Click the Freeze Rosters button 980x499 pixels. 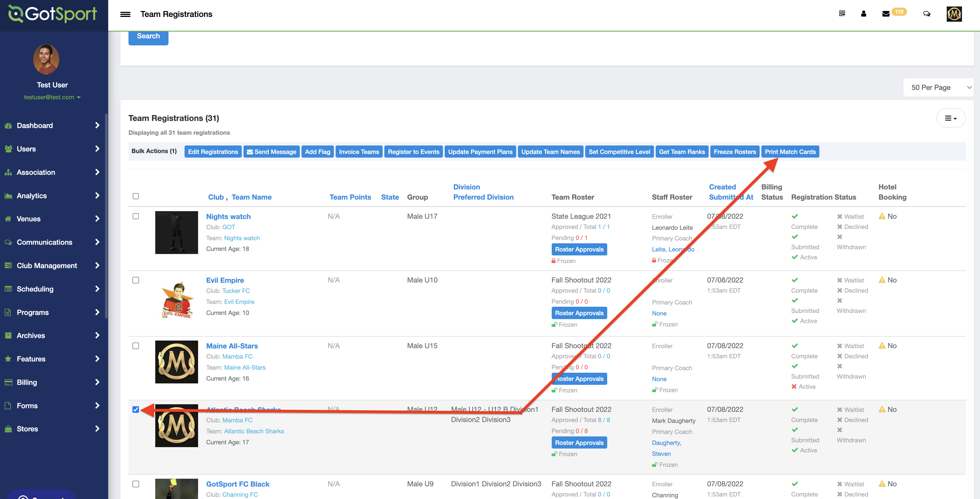[735, 151]
